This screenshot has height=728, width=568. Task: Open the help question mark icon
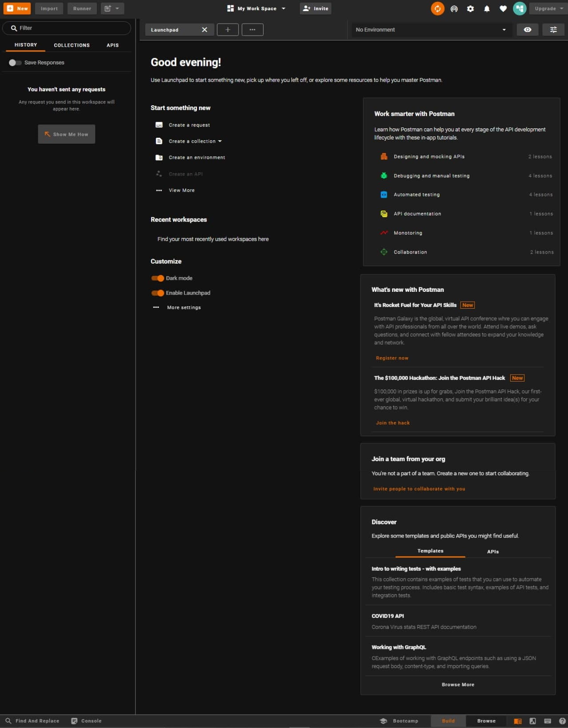pos(562,721)
